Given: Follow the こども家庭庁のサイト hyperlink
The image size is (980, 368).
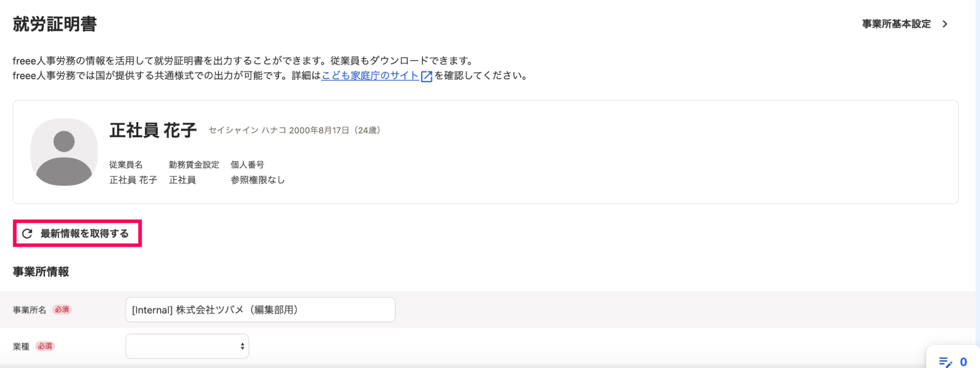Looking at the screenshot, I should tap(370, 75).
